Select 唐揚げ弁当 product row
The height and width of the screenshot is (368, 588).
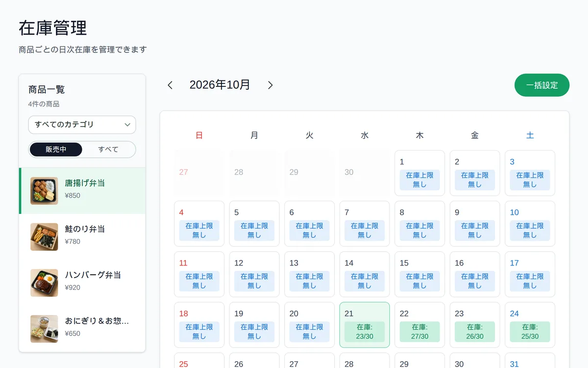82,191
